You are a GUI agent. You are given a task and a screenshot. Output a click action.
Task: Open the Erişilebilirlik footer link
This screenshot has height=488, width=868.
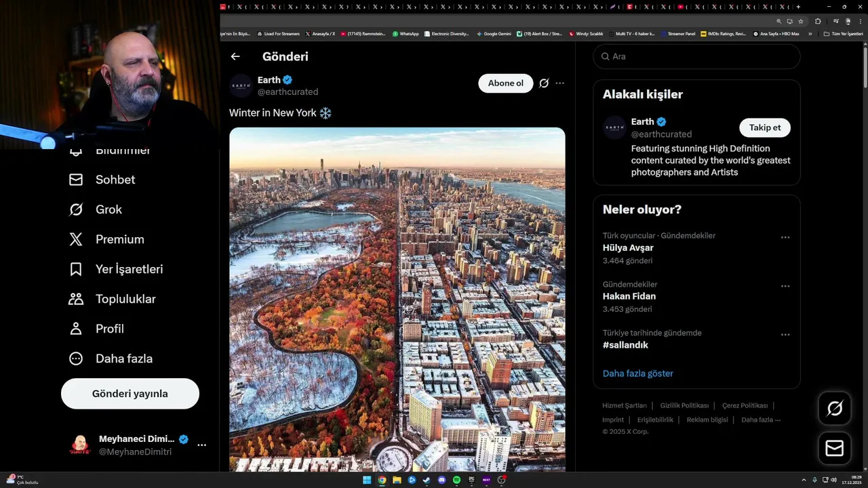[x=655, y=420]
